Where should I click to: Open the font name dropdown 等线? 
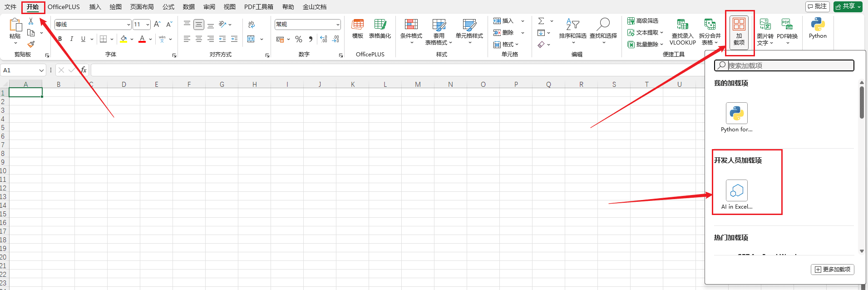tap(128, 25)
